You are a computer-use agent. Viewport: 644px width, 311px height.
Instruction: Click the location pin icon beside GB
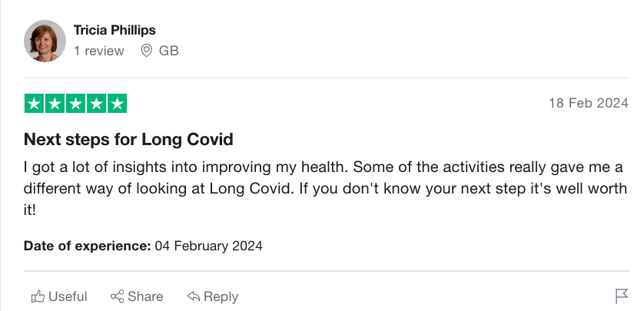pos(146,51)
